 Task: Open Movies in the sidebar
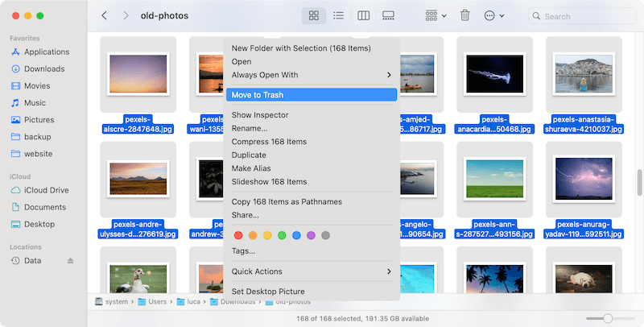point(31,85)
